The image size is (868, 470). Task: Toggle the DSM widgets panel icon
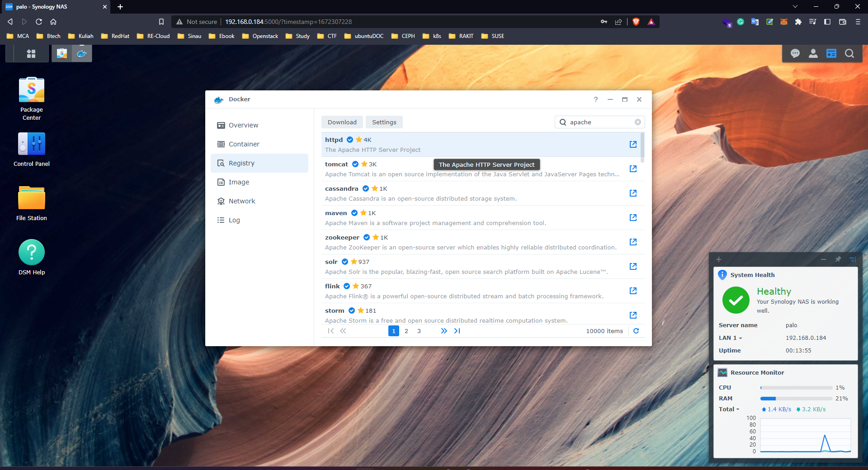click(x=831, y=54)
